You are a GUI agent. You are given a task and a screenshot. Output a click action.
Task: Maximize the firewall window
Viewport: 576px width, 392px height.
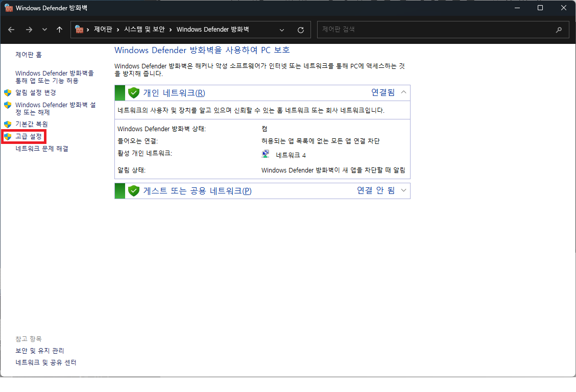tap(540, 8)
